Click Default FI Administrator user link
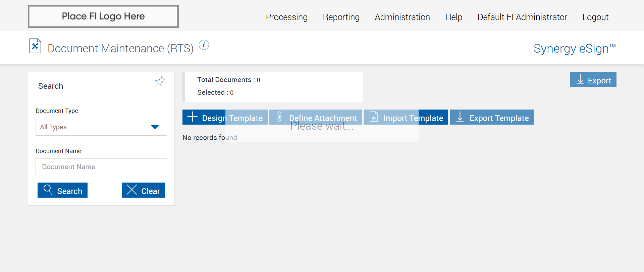 [x=522, y=17]
